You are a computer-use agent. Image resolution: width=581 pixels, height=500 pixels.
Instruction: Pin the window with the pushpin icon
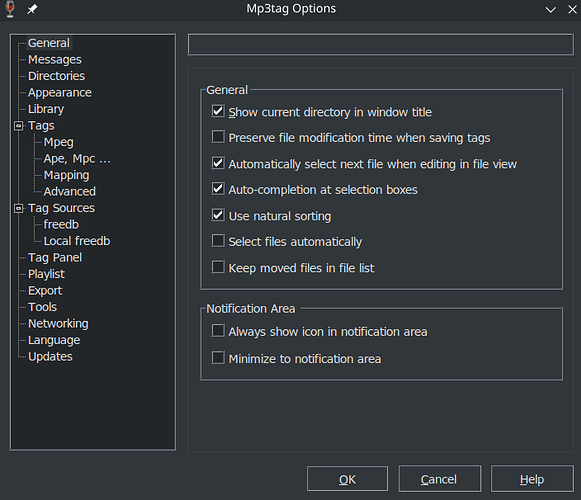pos(32,9)
